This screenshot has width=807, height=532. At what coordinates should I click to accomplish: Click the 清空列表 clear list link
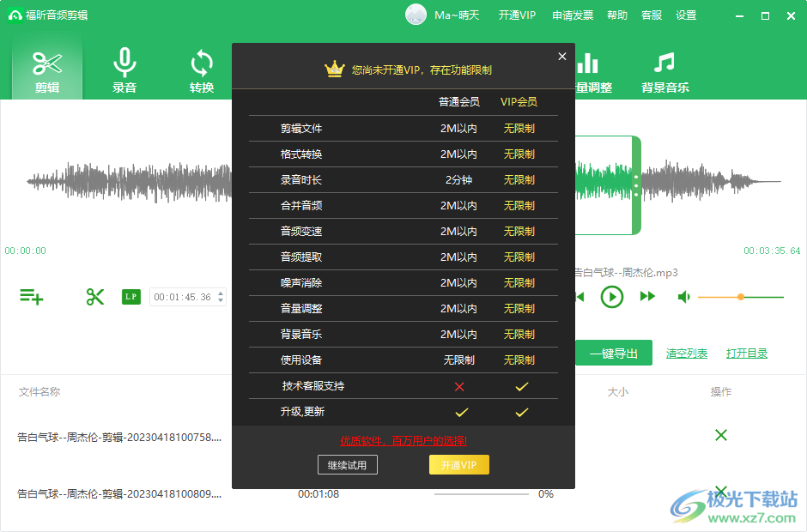click(x=687, y=354)
